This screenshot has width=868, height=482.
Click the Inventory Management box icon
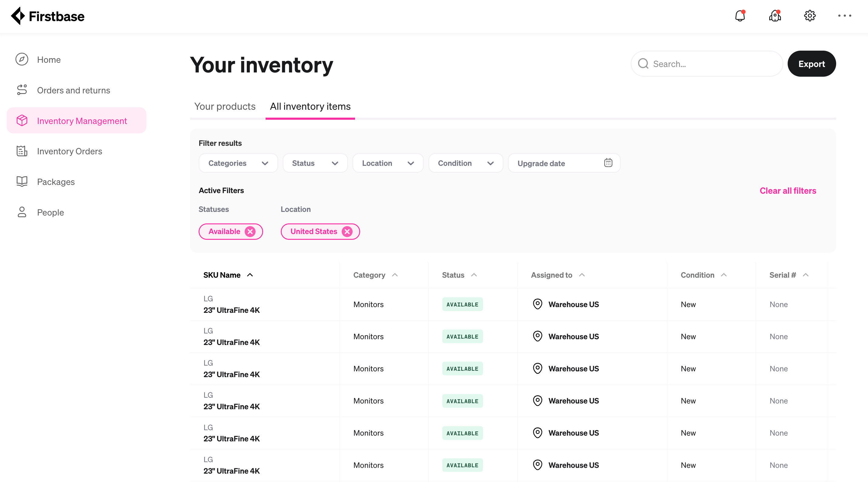pyautogui.click(x=22, y=121)
